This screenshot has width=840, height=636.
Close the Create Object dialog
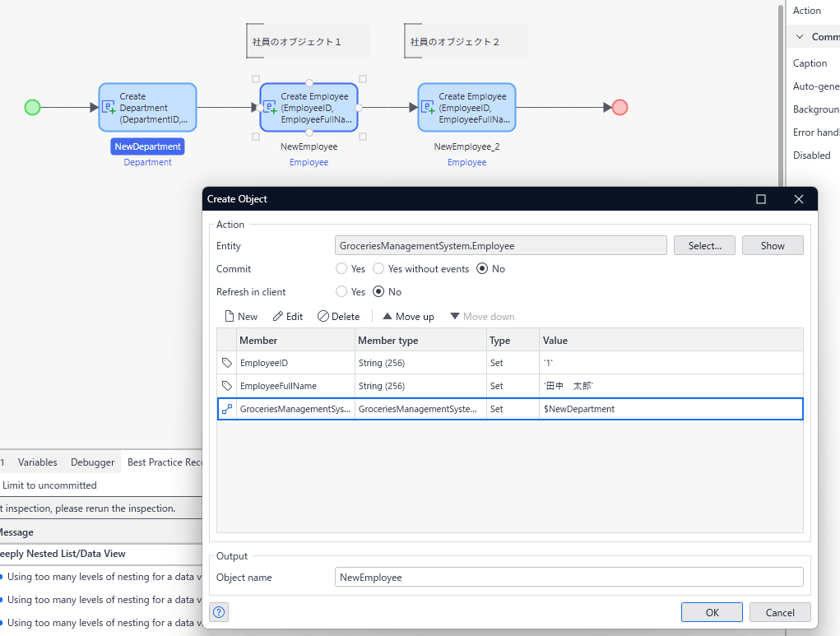coord(799,199)
